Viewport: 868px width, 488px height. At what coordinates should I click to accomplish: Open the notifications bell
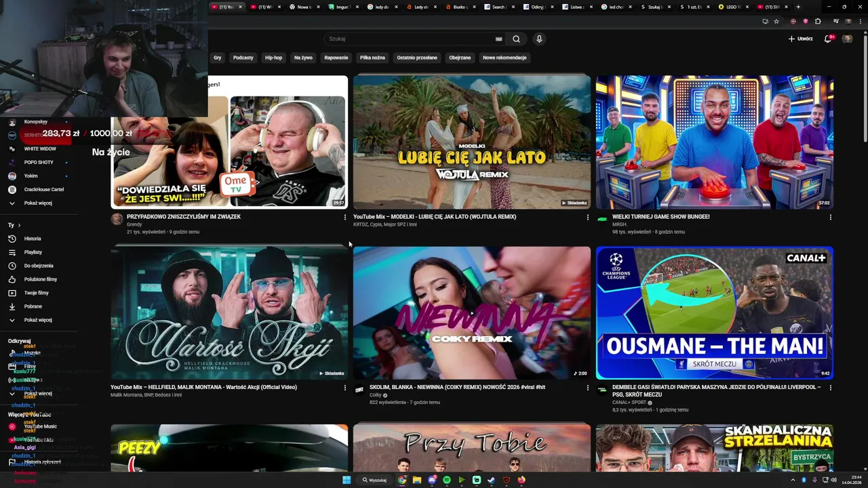828,39
